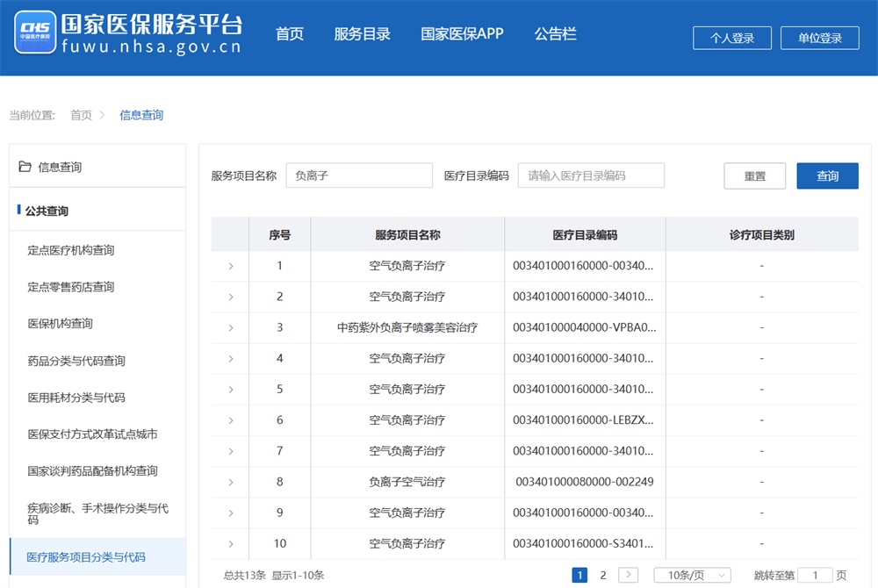Click the 个人登录 button
The width and height of the screenshot is (878, 588).
point(732,38)
